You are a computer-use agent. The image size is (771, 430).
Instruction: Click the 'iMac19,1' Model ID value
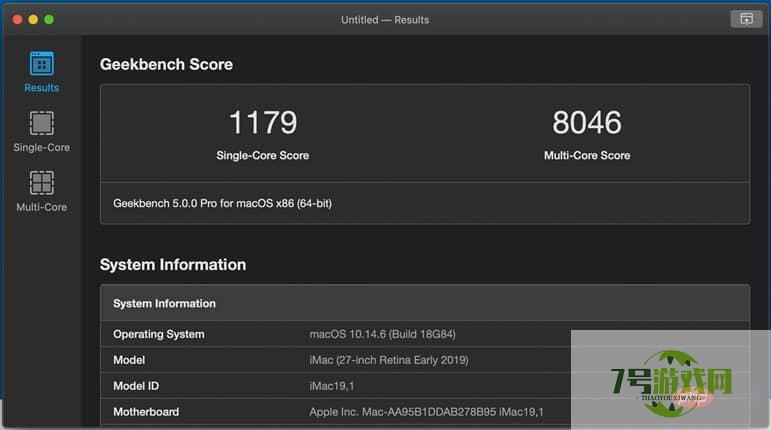[x=331, y=386]
